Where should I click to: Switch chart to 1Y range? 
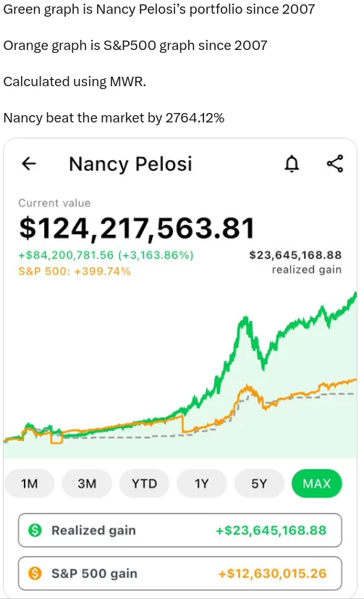(201, 484)
